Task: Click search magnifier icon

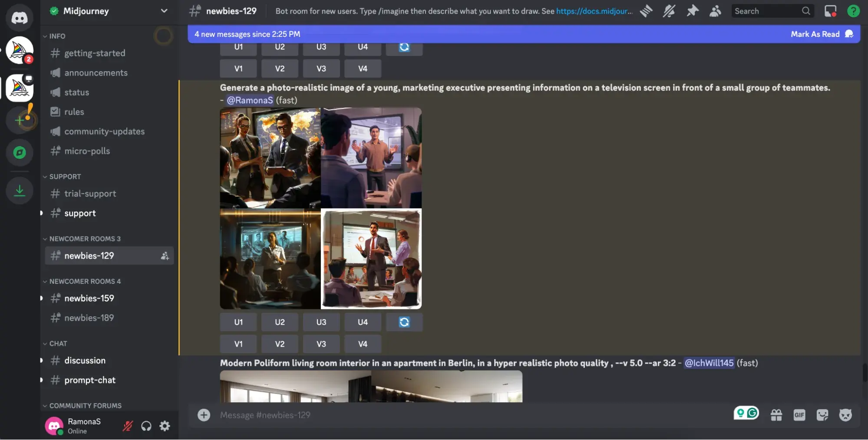Action: click(x=806, y=11)
